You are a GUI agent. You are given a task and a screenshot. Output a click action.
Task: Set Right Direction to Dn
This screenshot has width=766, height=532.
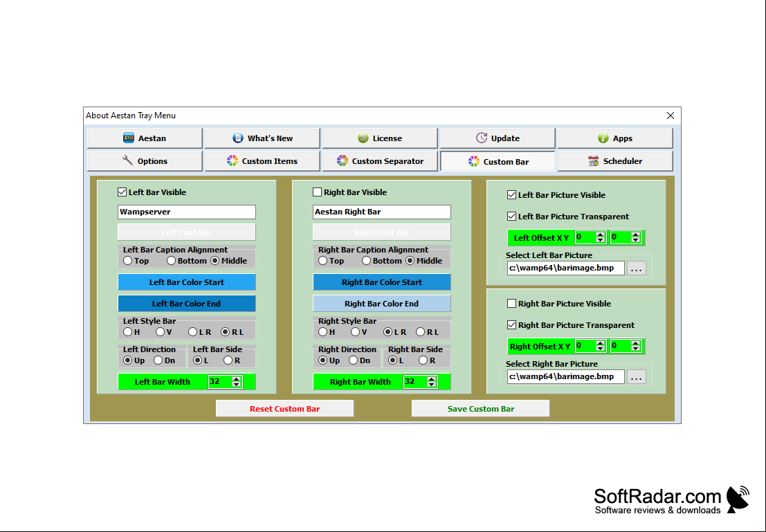[354, 360]
